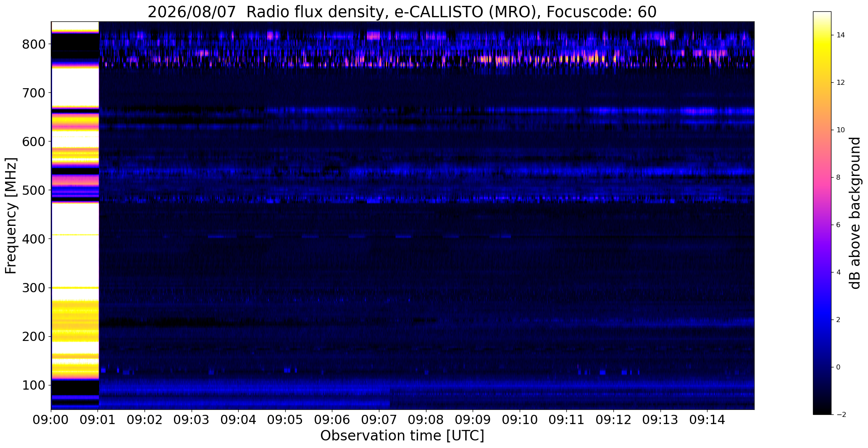Select the 800 MHz frequency tick label
The height and width of the screenshot is (448, 868).
click(x=34, y=44)
